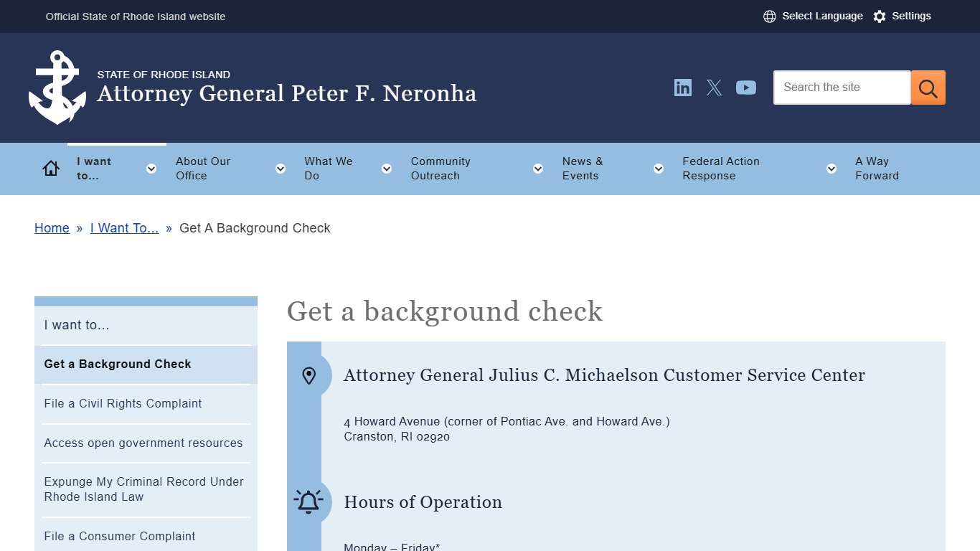Open the Federal Action Response dropdown chevron
Viewport: 980px width, 551px height.
pos(831,169)
